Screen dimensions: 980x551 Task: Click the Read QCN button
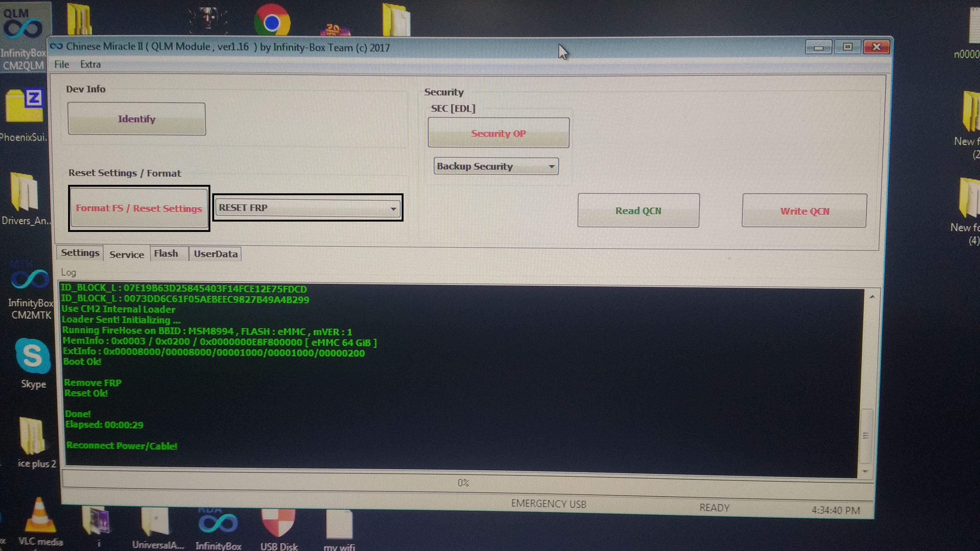coord(638,211)
